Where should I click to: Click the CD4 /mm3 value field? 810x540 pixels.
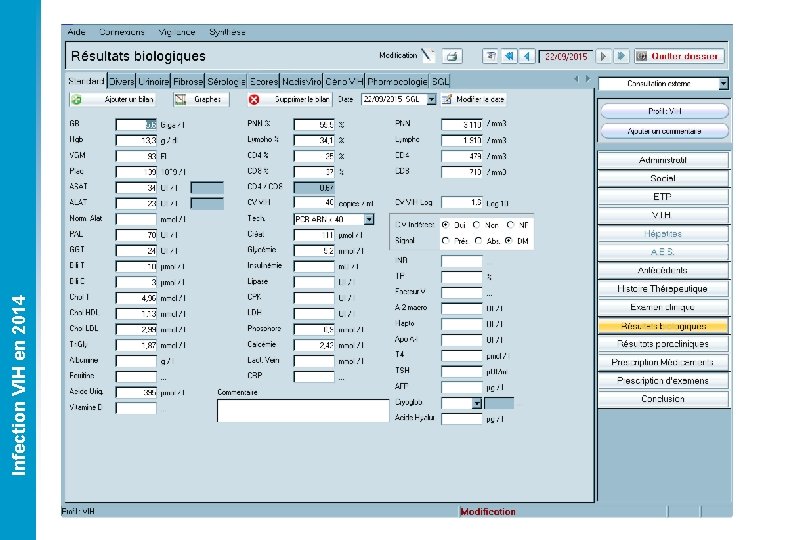462,156
